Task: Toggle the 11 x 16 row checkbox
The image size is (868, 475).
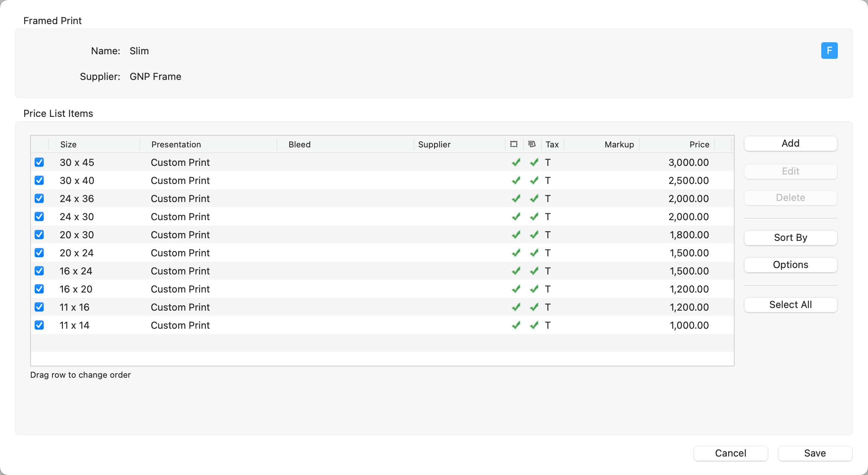Action: 39,307
